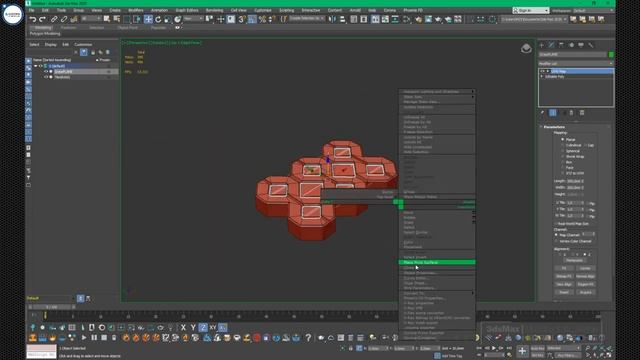Click the time slider handle
The height and width of the screenshot is (360, 640).
[52, 307]
